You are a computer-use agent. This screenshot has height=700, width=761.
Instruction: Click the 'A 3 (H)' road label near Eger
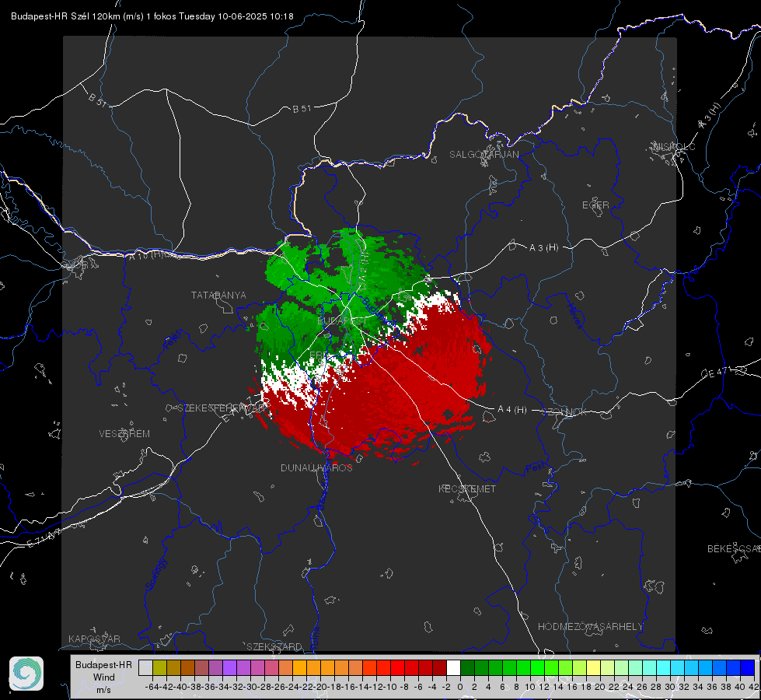tap(543, 247)
